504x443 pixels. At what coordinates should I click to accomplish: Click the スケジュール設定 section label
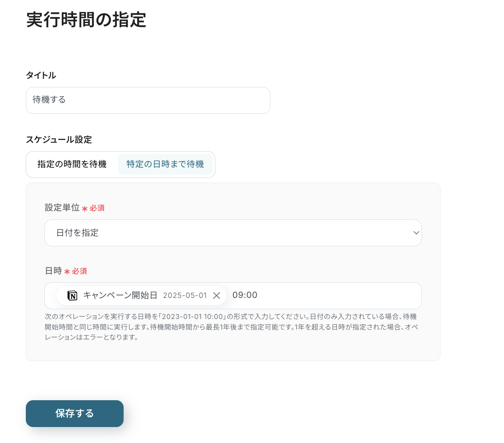pos(59,140)
